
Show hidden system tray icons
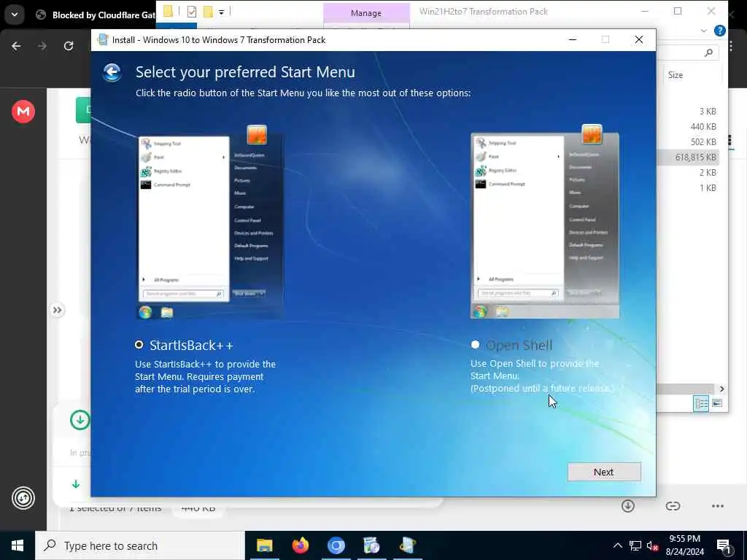[x=617, y=545]
